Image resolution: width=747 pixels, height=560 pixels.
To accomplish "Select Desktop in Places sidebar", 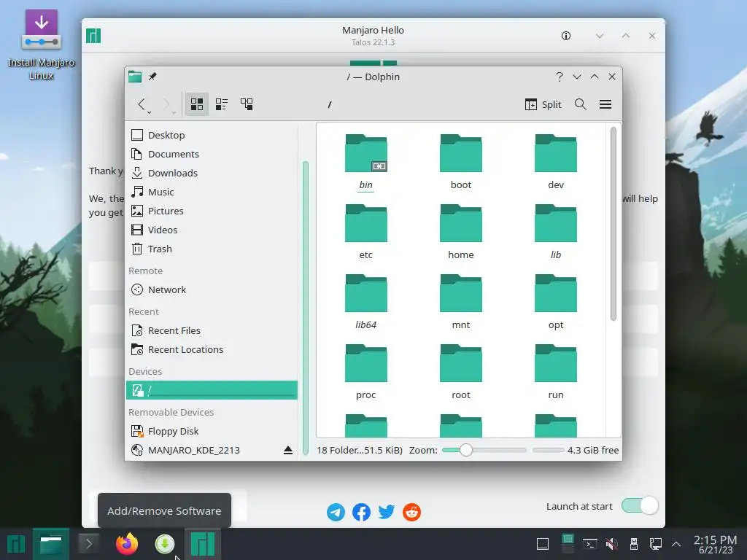I will pos(212,135).
